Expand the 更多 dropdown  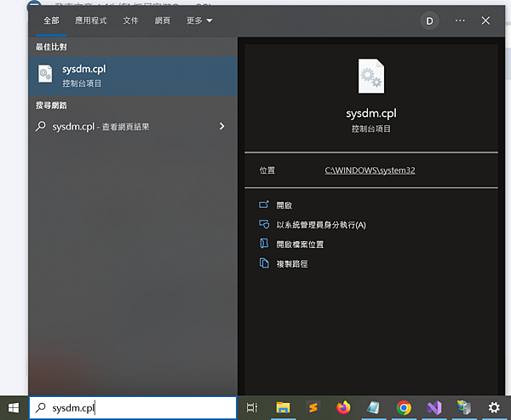(199, 20)
